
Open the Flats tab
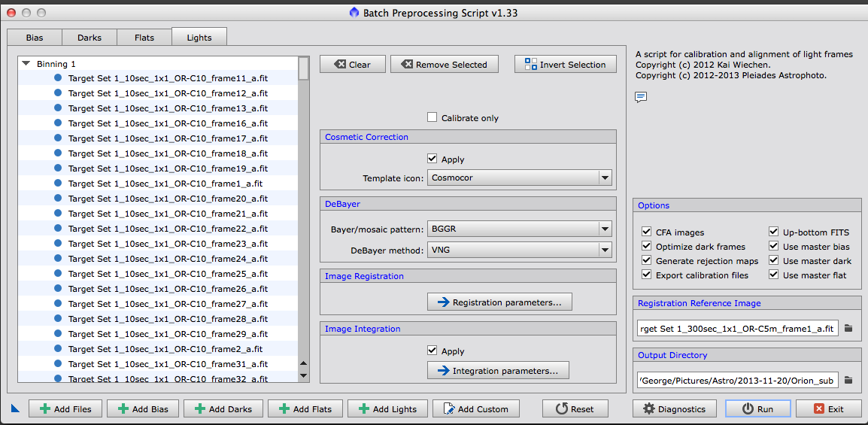pos(144,37)
